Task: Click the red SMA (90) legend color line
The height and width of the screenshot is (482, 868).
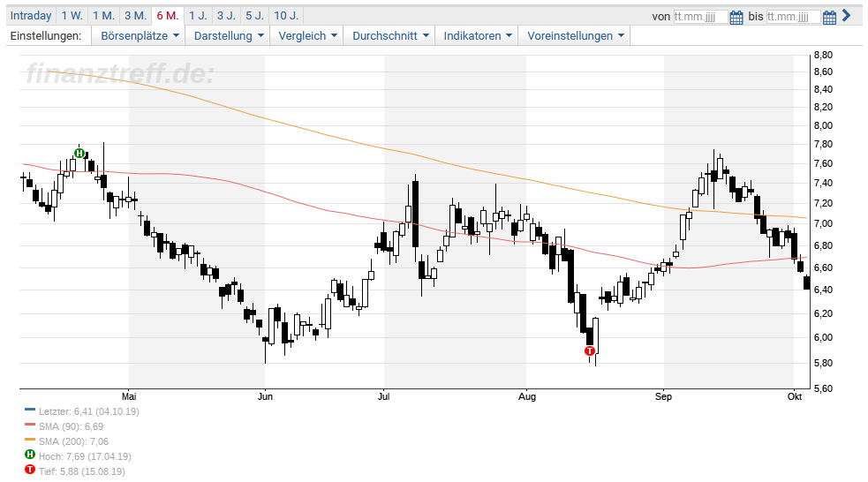Action: coord(30,425)
